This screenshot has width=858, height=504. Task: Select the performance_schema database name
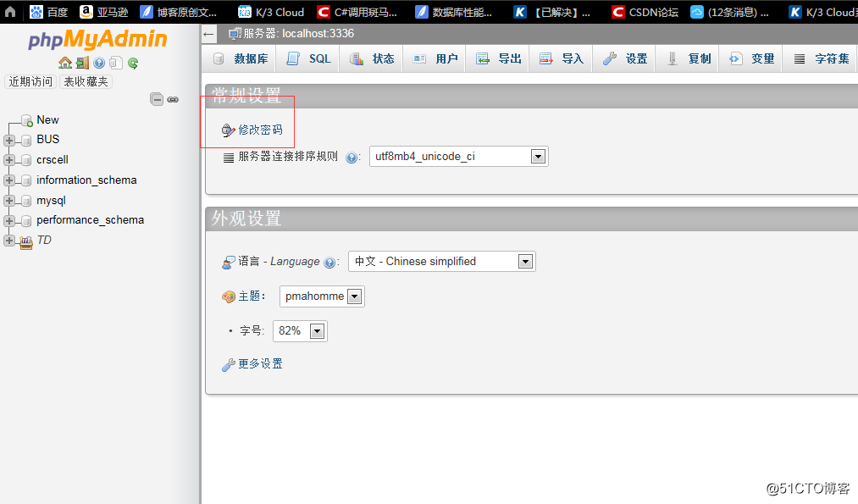point(91,220)
